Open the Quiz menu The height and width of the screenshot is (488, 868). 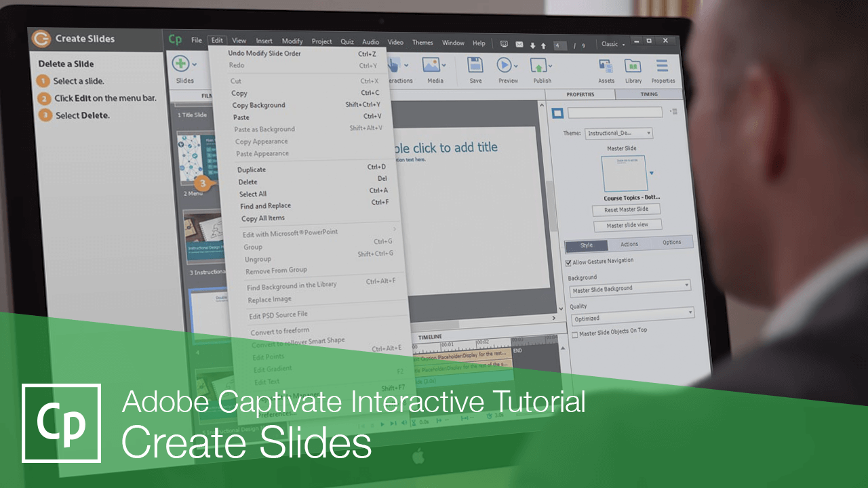click(347, 41)
